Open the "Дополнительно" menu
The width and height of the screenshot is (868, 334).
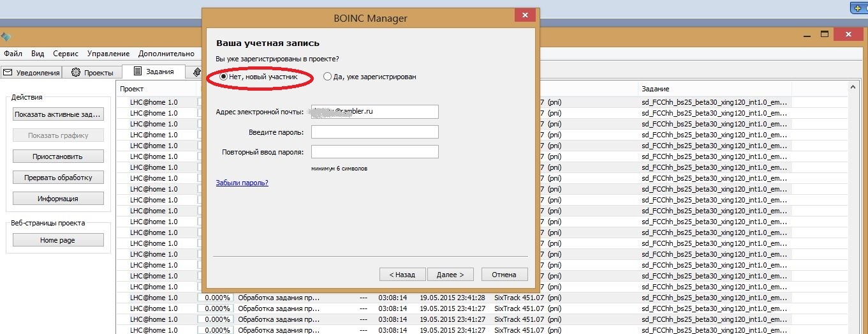pos(166,54)
